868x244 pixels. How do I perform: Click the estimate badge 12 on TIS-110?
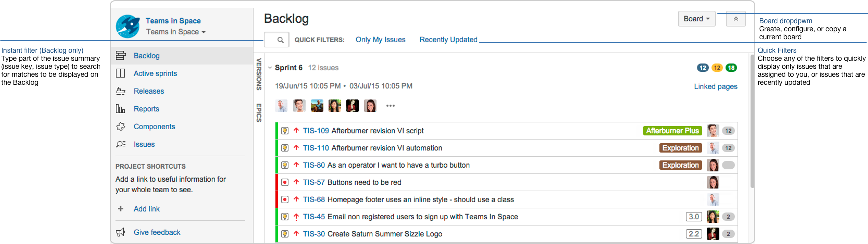coord(728,148)
